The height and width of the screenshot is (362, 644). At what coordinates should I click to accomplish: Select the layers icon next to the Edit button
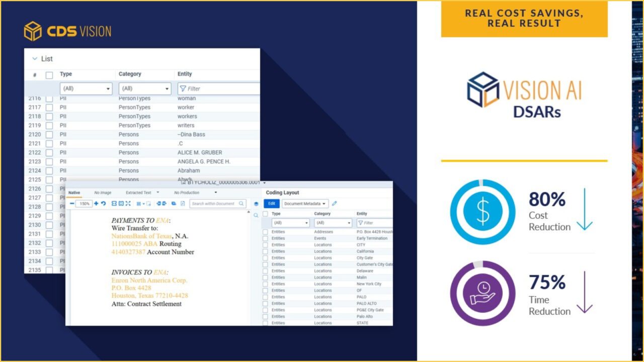257,204
